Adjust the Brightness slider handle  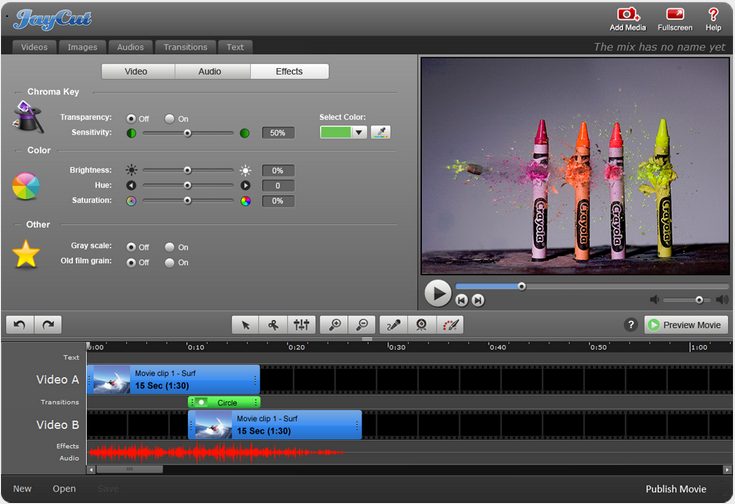[187, 171]
